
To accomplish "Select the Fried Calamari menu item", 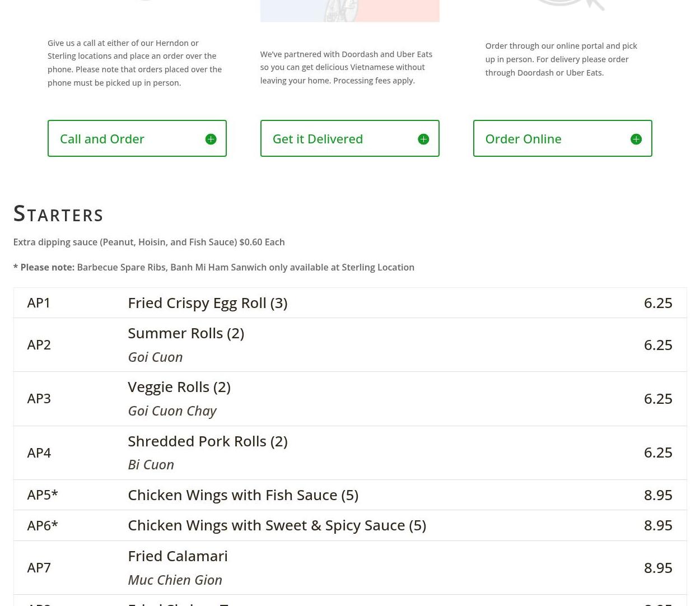I will pos(178,556).
